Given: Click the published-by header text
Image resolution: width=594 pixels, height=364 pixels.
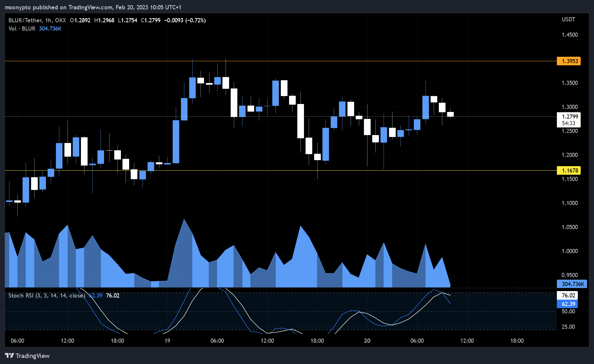Looking at the screenshot, I should point(93,7).
